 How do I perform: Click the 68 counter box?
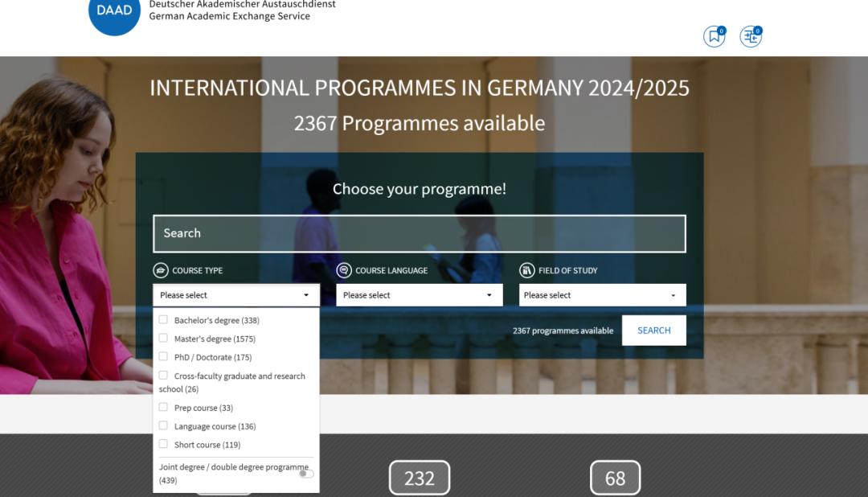(615, 478)
